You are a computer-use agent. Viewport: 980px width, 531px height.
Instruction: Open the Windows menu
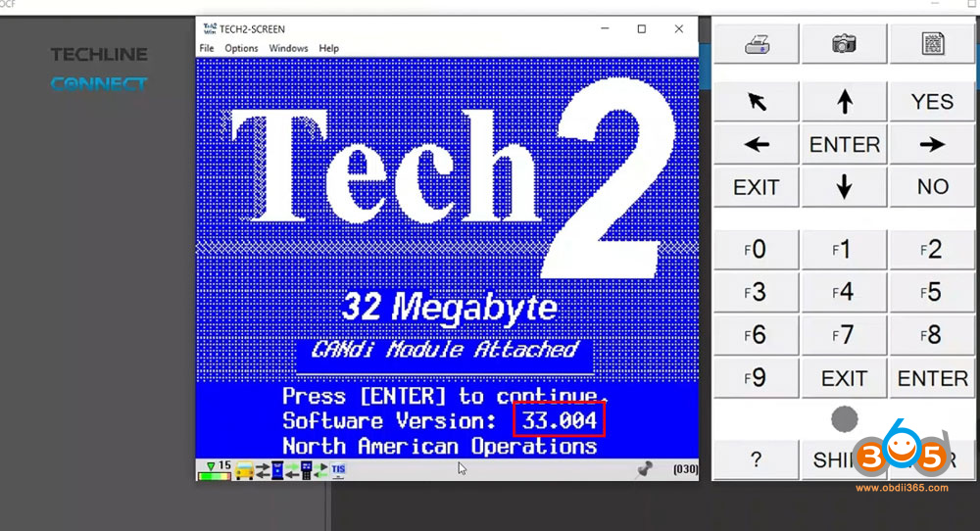pyautogui.click(x=288, y=48)
